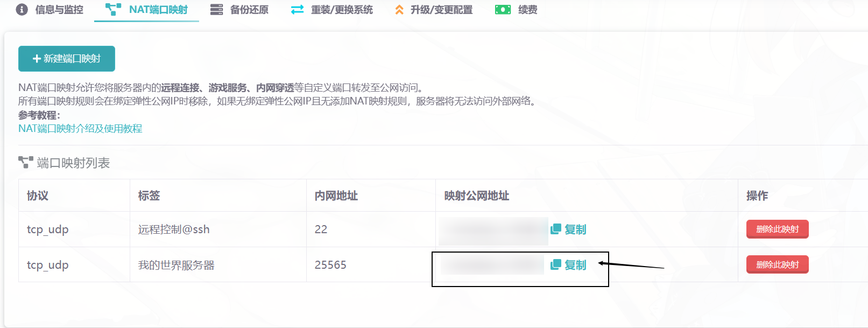The height and width of the screenshot is (328, 868).
Task: Copy the public address for port 22
Action: (x=575, y=229)
